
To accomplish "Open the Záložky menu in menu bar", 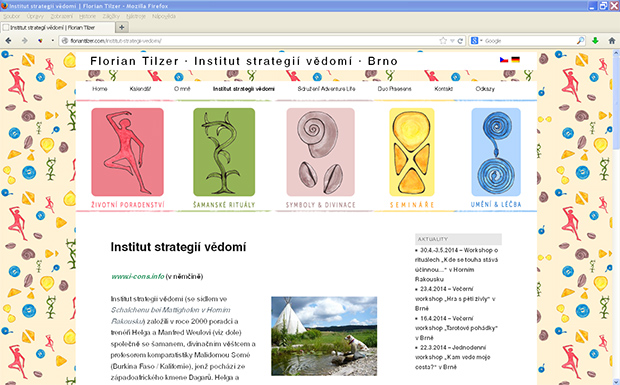I will pos(111,16).
